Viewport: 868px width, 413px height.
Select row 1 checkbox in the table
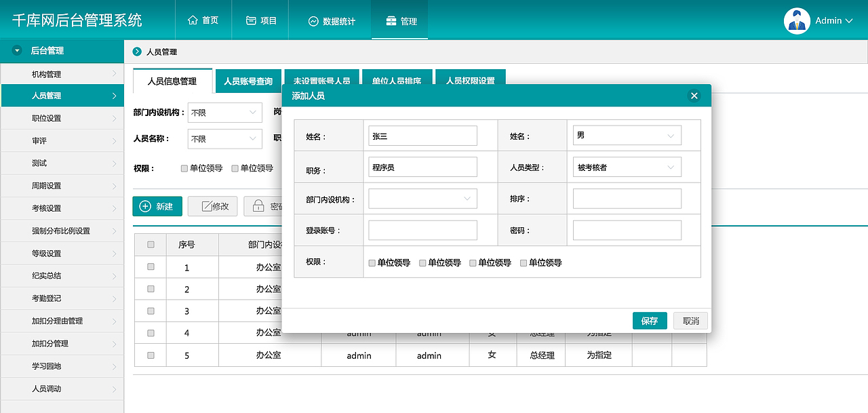pyautogui.click(x=150, y=267)
